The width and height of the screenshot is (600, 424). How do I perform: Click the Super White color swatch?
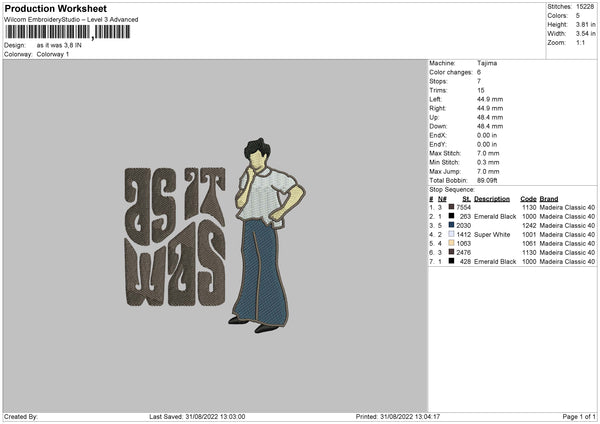tap(452, 234)
